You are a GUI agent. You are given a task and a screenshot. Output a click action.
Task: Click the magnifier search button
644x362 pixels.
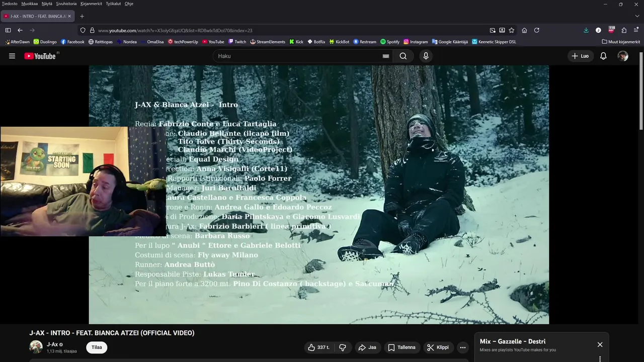pos(403,56)
